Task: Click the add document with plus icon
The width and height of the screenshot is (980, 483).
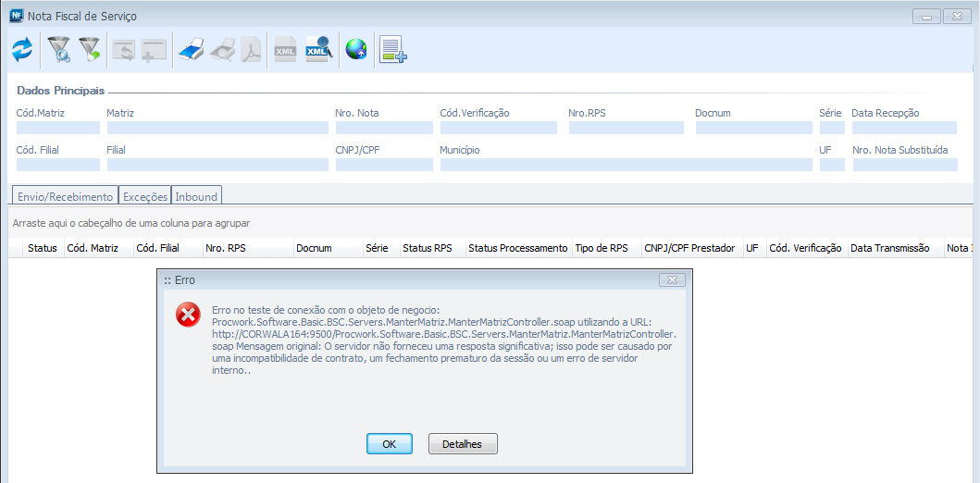Action: [393, 49]
